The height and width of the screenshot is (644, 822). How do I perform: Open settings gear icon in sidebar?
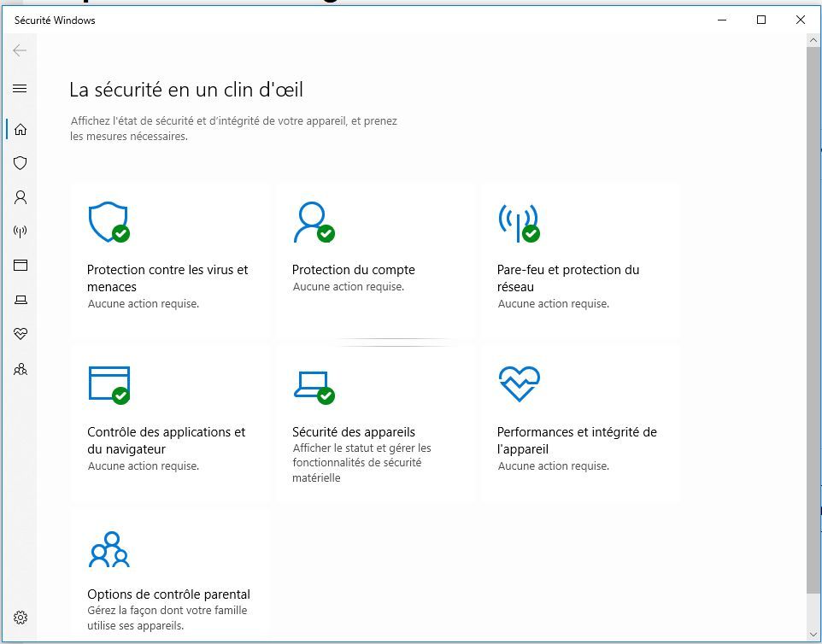[20, 618]
